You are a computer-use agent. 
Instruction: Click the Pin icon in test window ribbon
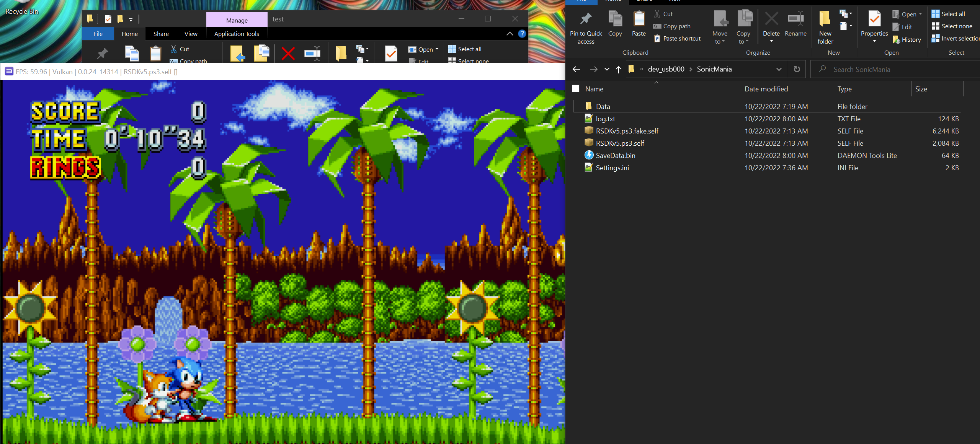(102, 54)
